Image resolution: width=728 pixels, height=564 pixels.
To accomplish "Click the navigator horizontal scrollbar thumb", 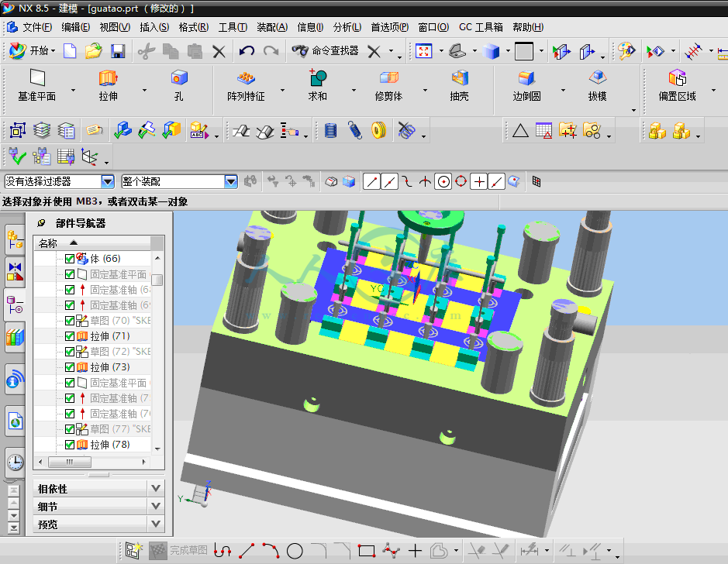I will pos(70,462).
